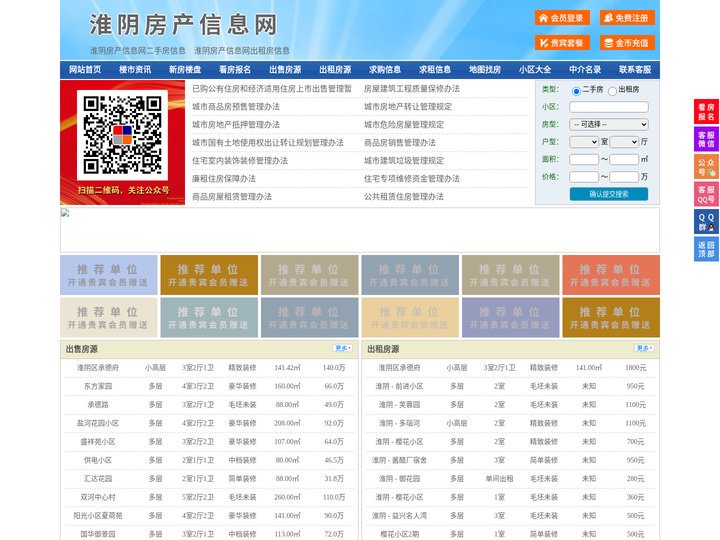The height and width of the screenshot is (540, 720).
Task: Open the 淮阴 - 多瑞河 rental listing
Action: (x=399, y=423)
